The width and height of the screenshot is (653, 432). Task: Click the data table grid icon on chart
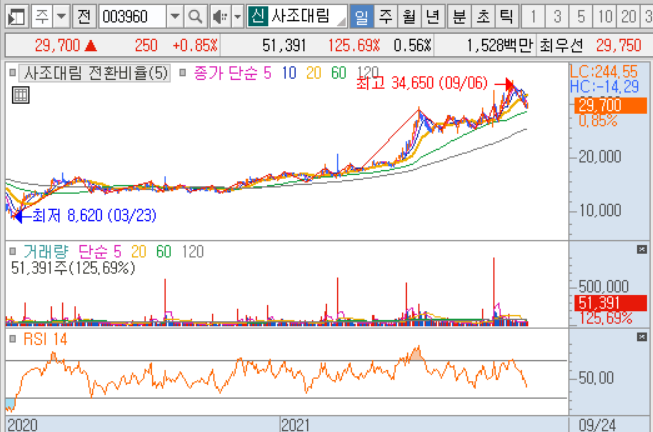[20, 95]
